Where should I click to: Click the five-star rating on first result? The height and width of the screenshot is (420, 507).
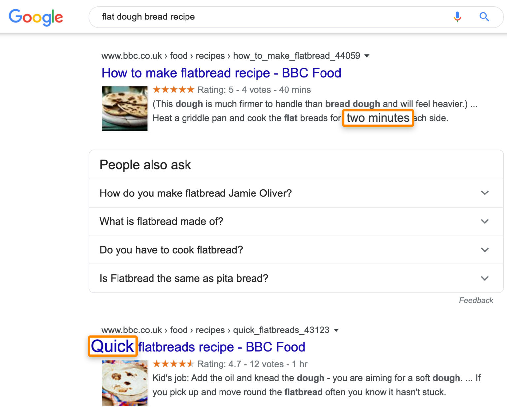(174, 90)
